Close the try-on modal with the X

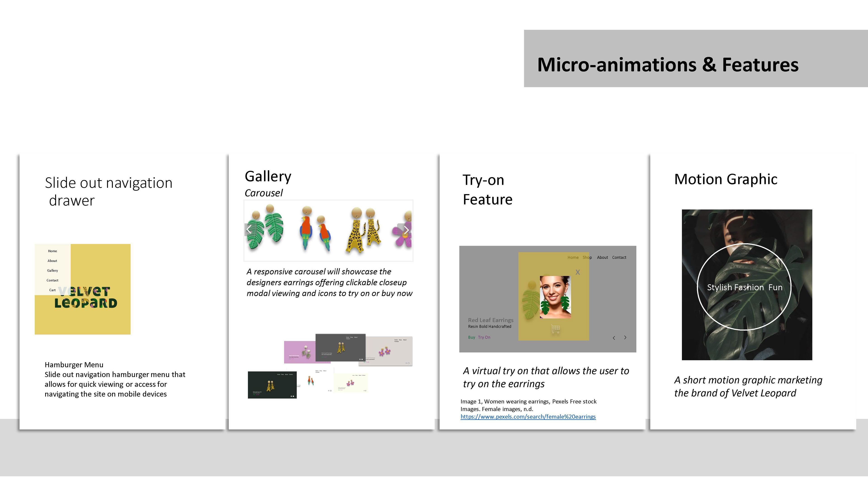[578, 272]
